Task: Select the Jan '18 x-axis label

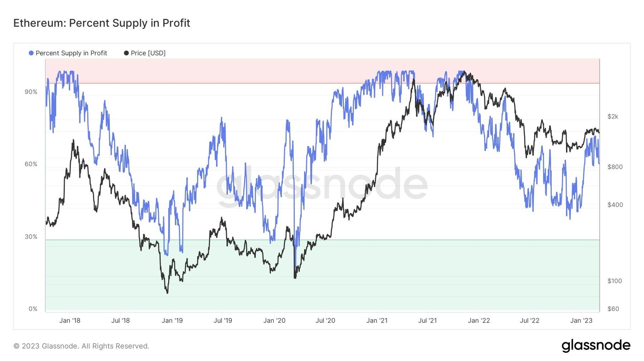Action: tap(70, 321)
